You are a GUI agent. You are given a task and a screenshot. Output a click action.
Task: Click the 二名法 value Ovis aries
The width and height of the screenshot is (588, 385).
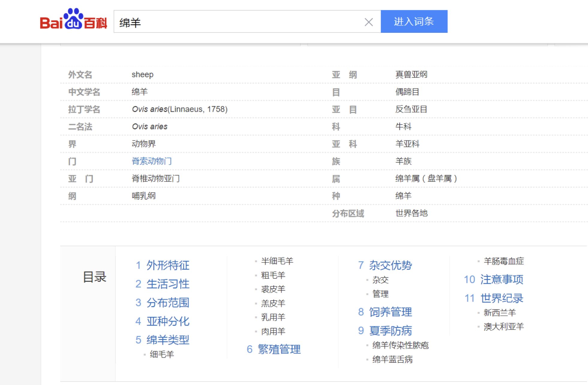tap(150, 127)
